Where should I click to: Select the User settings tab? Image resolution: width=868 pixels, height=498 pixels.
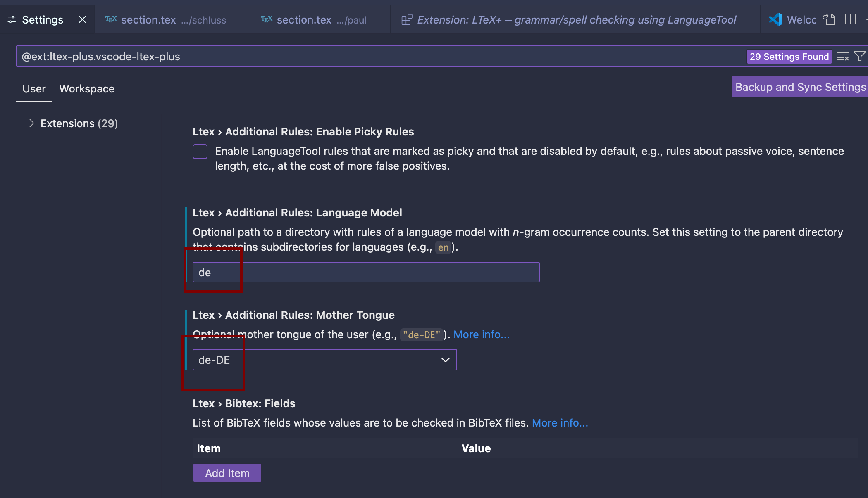[x=34, y=89]
